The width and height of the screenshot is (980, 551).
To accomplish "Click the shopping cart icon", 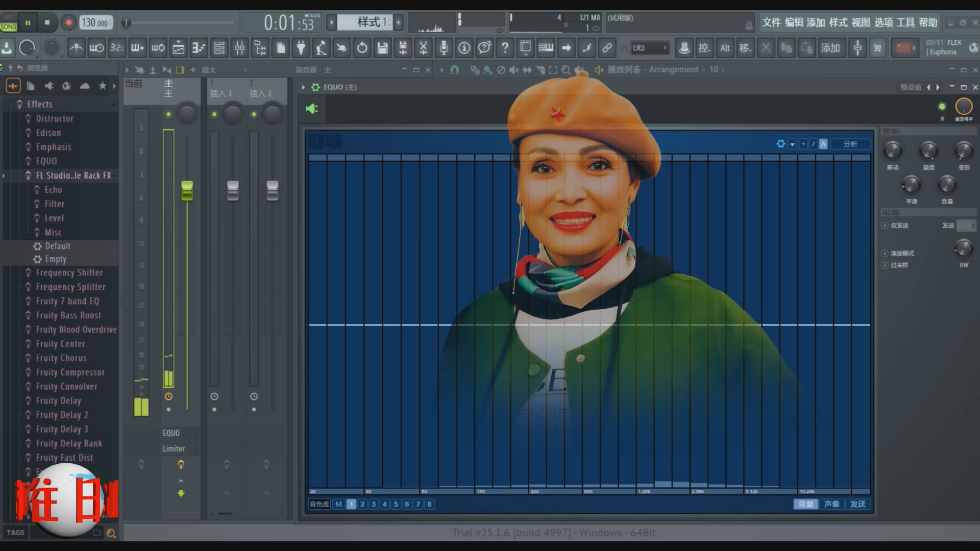I will [x=877, y=48].
